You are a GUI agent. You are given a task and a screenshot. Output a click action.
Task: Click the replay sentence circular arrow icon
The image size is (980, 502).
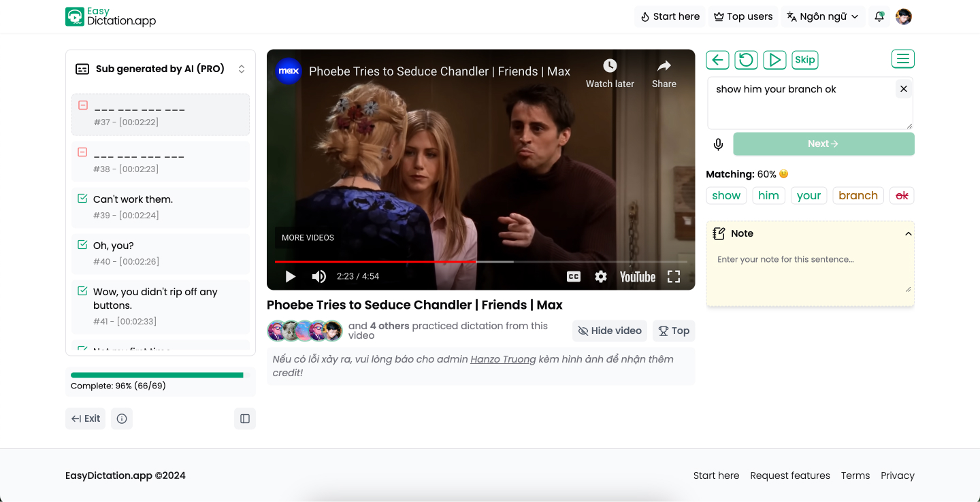click(746, 60)
